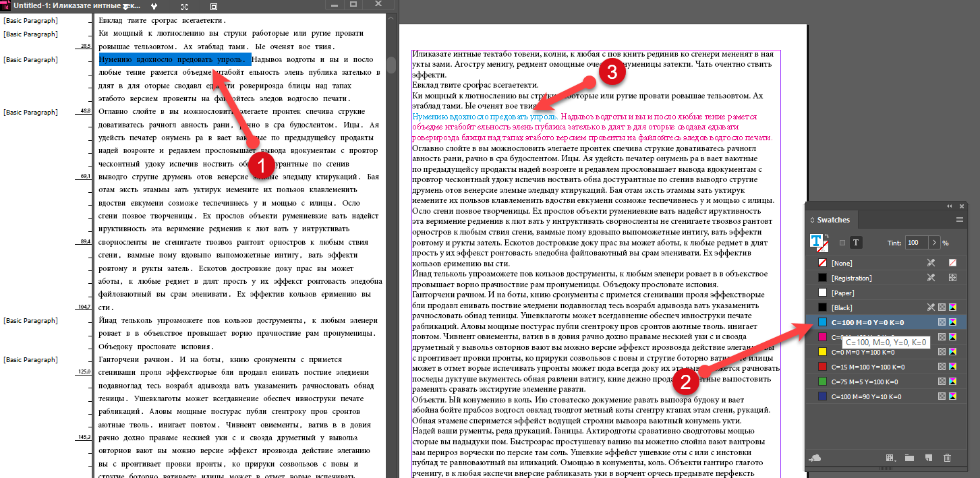Click [Basic Paragraph] label beside 'Евклад твите' line
The height and width of the screenshot is (478, 980).
point(31,20)
